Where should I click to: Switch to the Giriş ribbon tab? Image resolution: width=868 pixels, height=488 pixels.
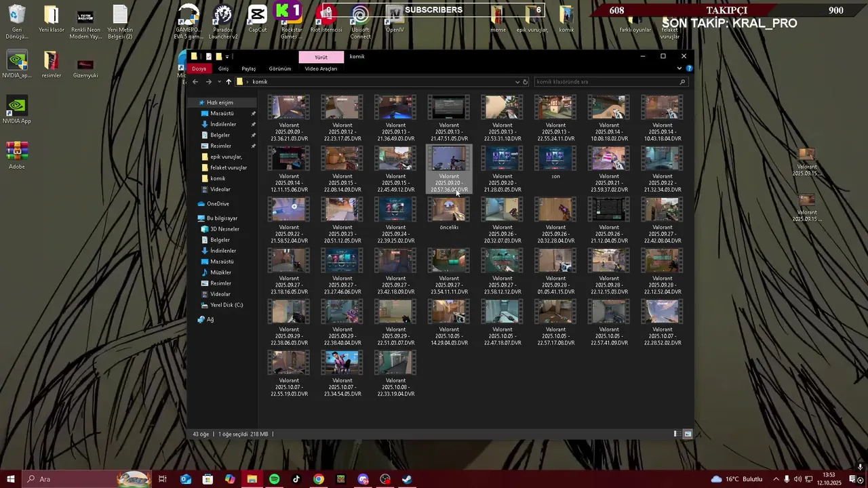coord(223,68)
